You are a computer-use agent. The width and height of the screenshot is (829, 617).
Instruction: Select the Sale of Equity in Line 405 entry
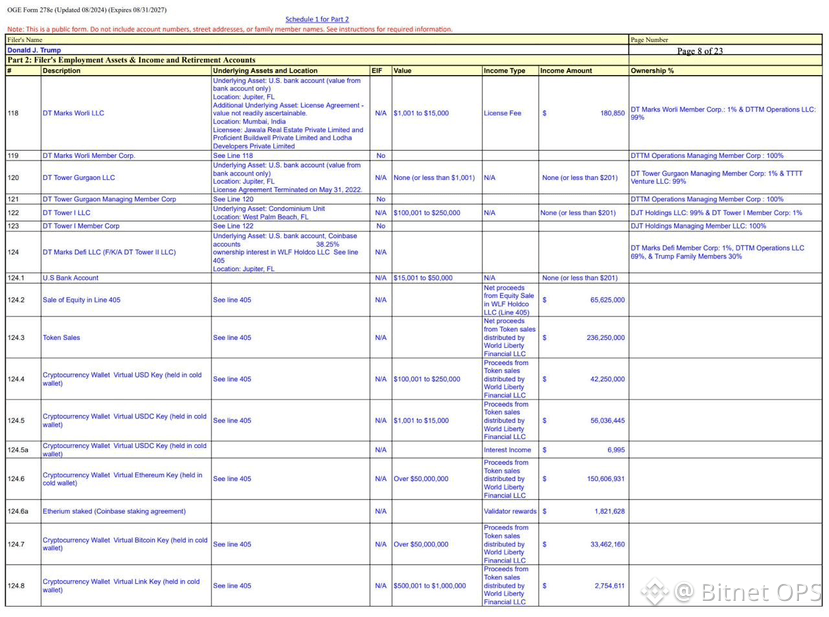coord(81,300)
